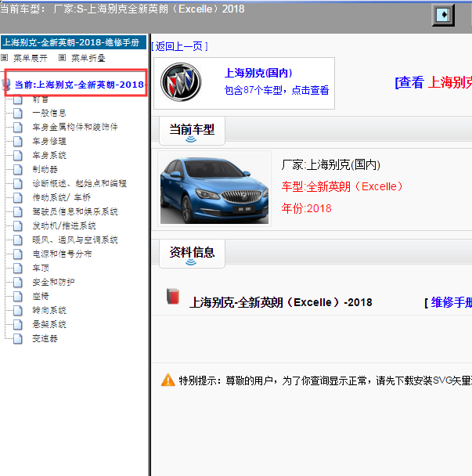Click the Buick logo emblem
The height and width of the screenshot is (476, 472).
pos(181,82)
